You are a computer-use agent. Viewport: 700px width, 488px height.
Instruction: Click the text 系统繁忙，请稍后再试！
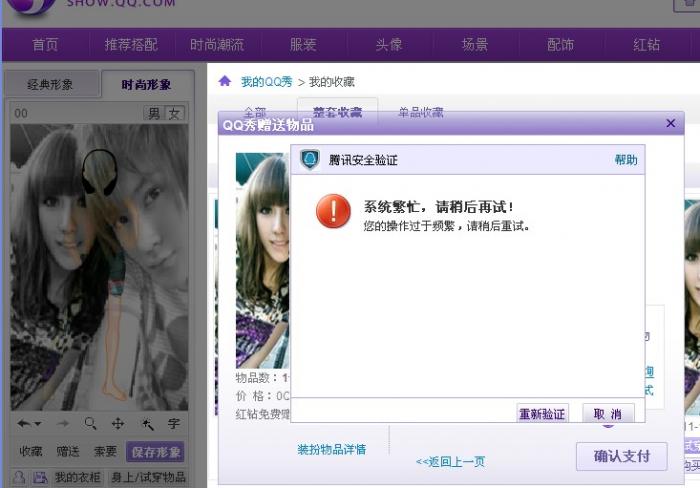point(439,207)
